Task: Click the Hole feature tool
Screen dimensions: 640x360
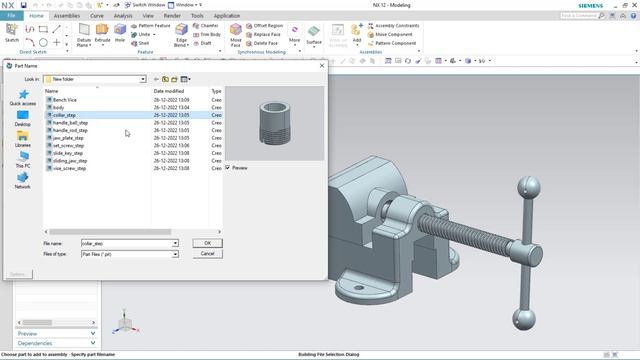Action: tap(120, 33)
